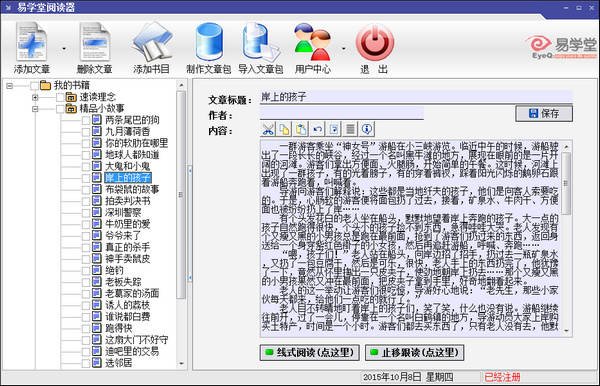This screenshot has height=386, width=600.
Task: Tick the checkbox for 速读理念
Action: coord(60,97)
